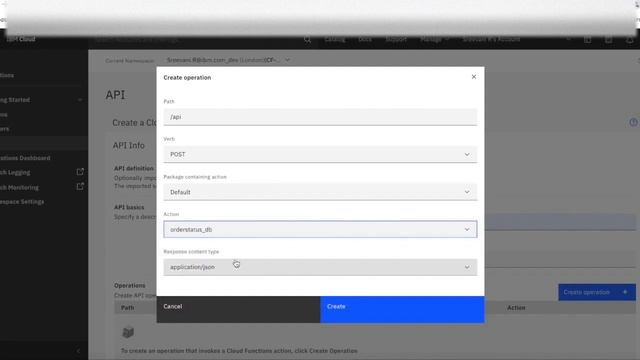Open the Support menu in top bar
Viewport: 640px width, 360px height.
[x=396, y=40]
